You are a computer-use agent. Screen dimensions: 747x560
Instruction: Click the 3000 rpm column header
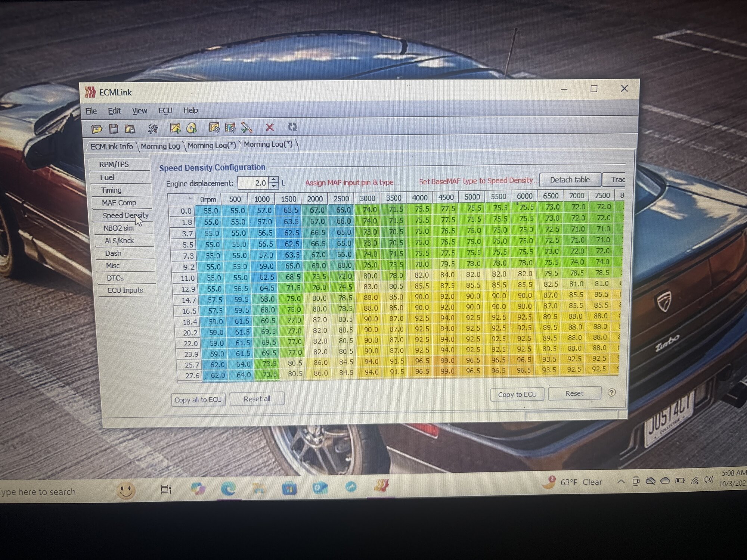[368, 198]
